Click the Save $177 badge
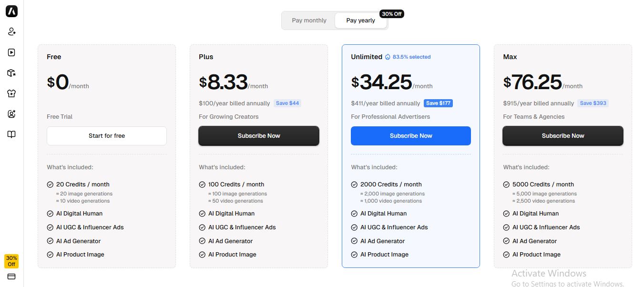Screen dimensions: 644x287 click(439, 103)
